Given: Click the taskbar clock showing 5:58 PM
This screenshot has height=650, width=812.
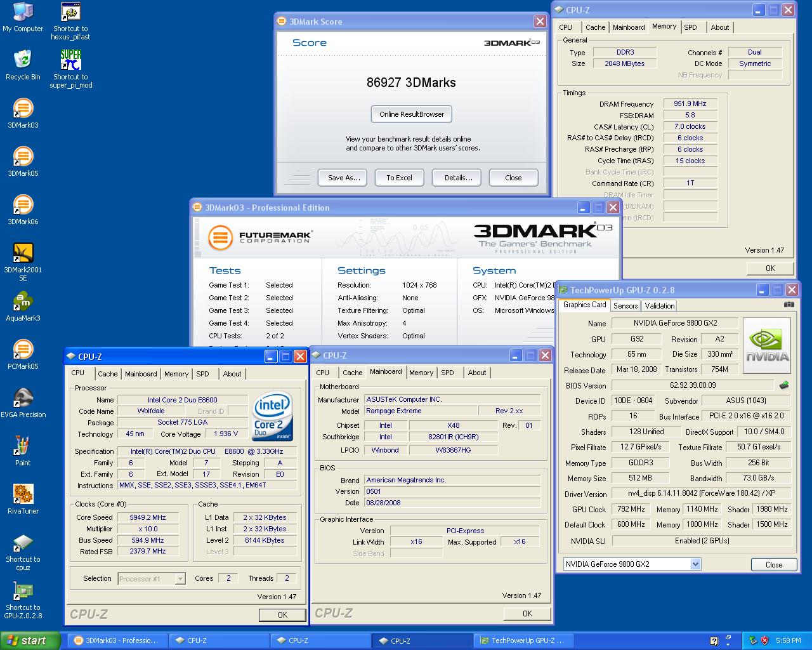Looking at the screenshot, I should [788, 641].
